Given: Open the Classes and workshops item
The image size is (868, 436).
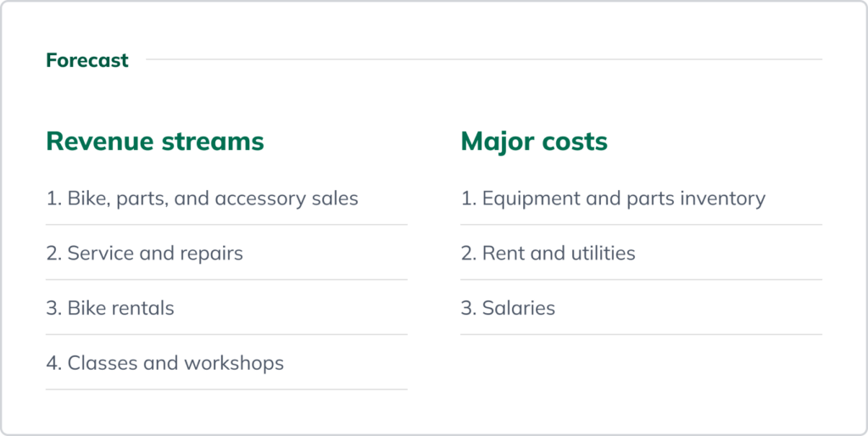Looking at the screenshot, I should (164, 363).
